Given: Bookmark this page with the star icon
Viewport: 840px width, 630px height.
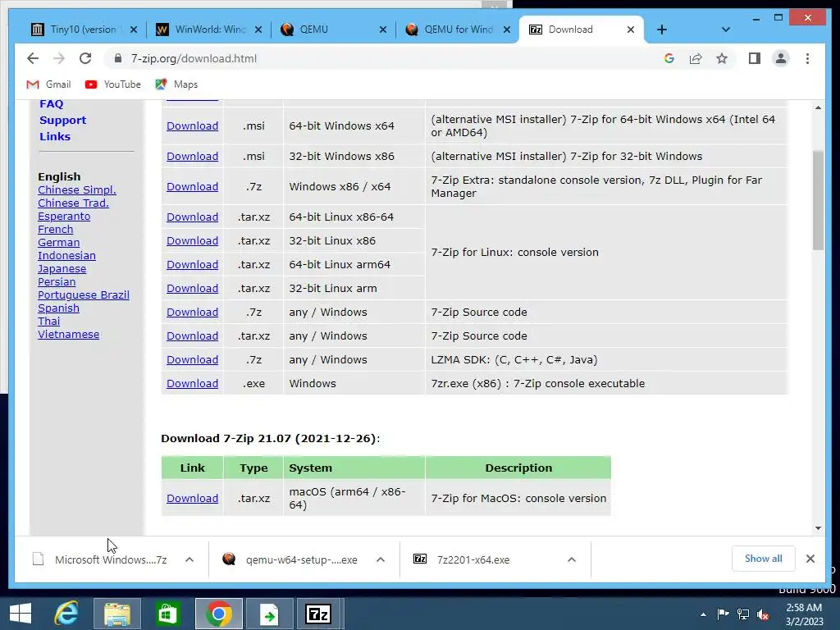Looking at the screenshot, I should point(722,58).
